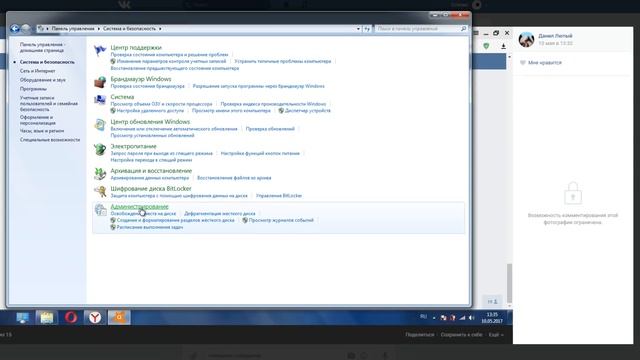The width and height of the screenshot is (640, 360).
Task: Click the Расписание выполнения задач link
Action: tap(150, 227)
